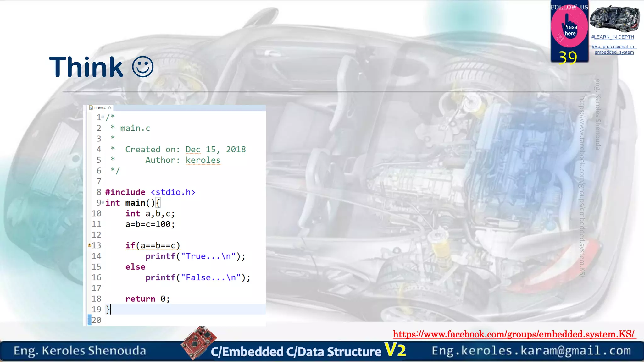Click printf("False...\n") statement on line 16
Viewport: 644px width, 362px height.
[198, 277]
